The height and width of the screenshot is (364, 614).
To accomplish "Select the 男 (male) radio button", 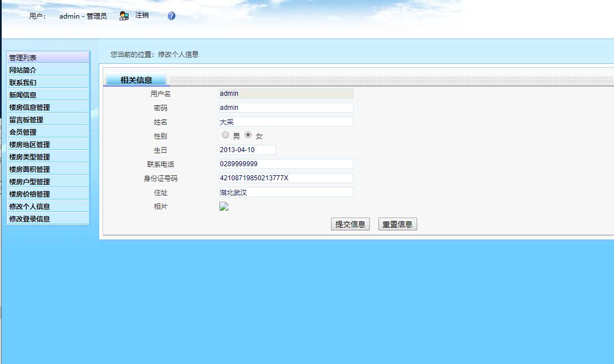I will pyautogui.click(x=225, y=135).
